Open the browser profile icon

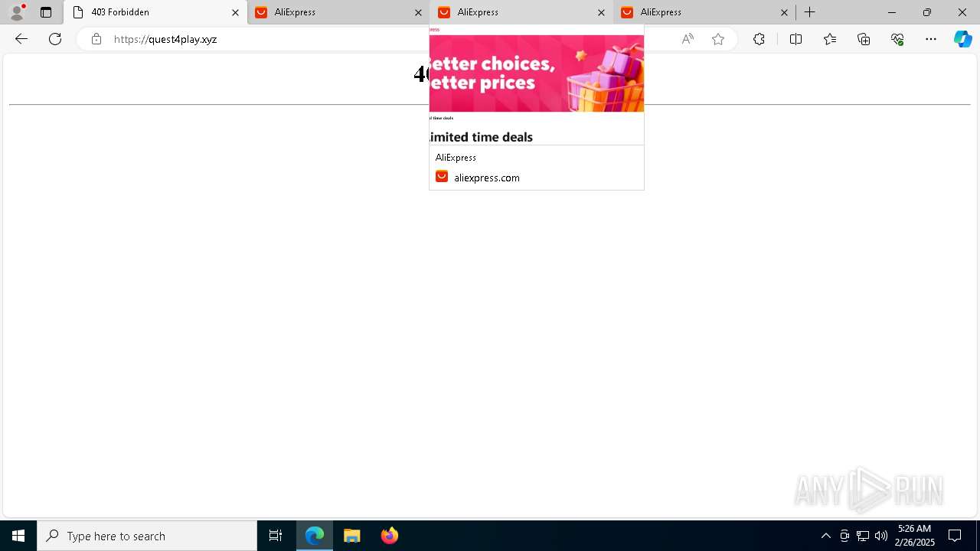(x=17, y=12)
